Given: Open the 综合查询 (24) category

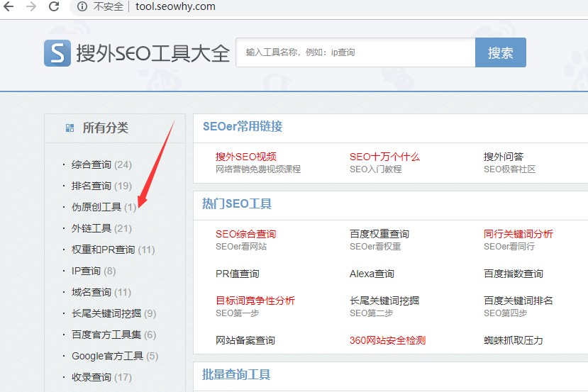Looking at the screenshot, I should pos(101,164).
